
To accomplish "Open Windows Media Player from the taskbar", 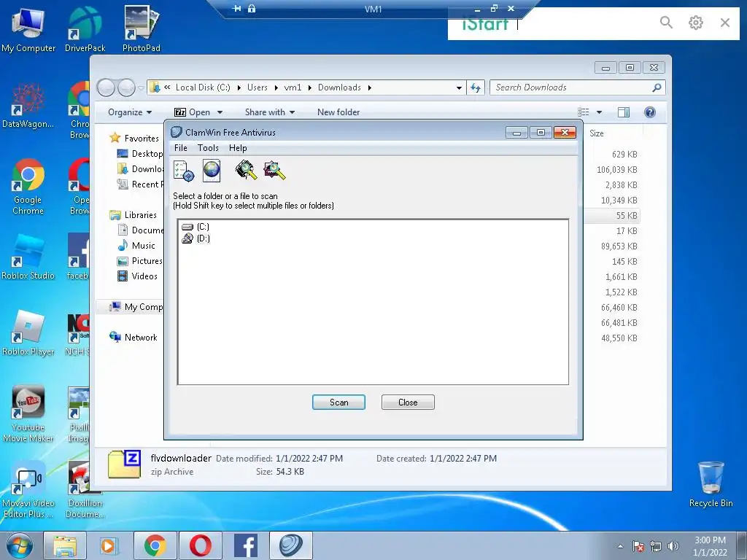I will (x=108, y=545).
